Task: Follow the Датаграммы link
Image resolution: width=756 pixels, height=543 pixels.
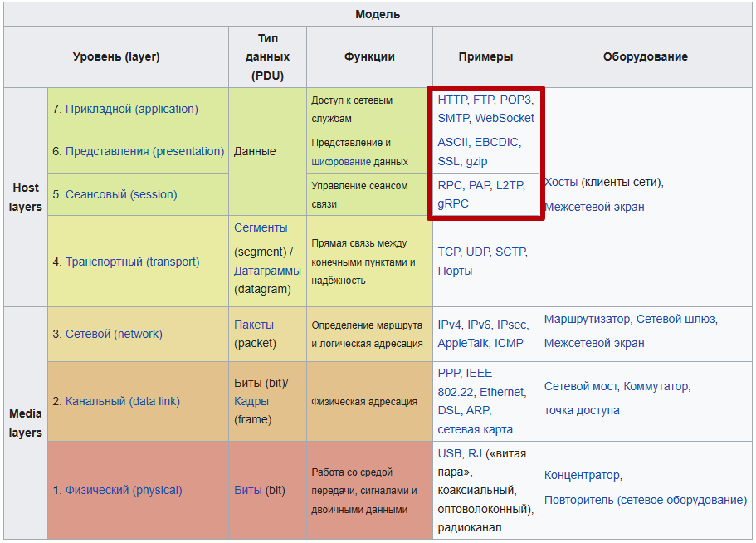Action: pos(267,271)
